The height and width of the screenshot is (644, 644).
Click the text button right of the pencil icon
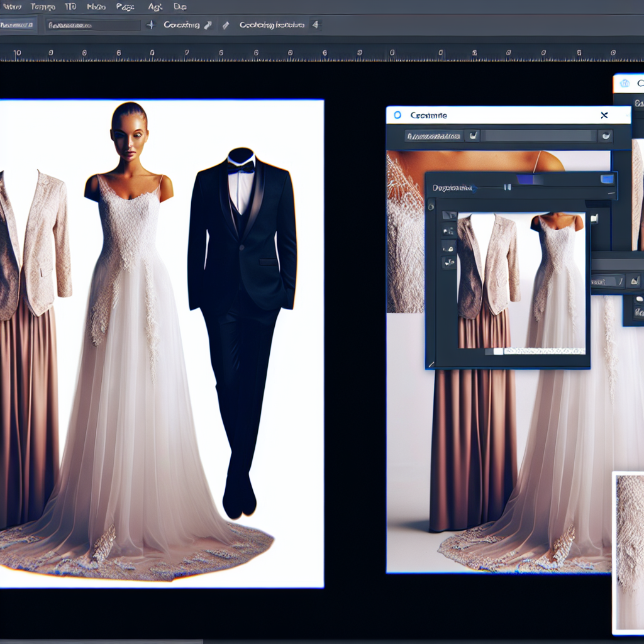(272, 25)
